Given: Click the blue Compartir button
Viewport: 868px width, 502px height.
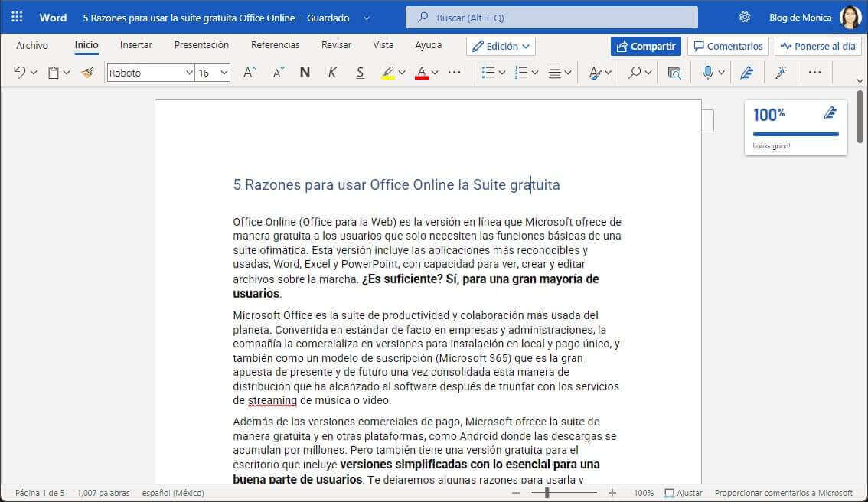Looking at the screenshot, I should (x=645, y=46).
